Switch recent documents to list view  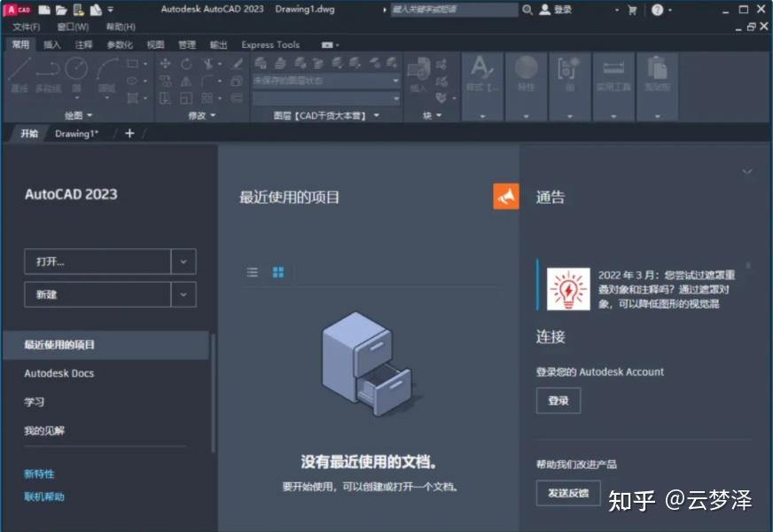(x=253, y=271)
